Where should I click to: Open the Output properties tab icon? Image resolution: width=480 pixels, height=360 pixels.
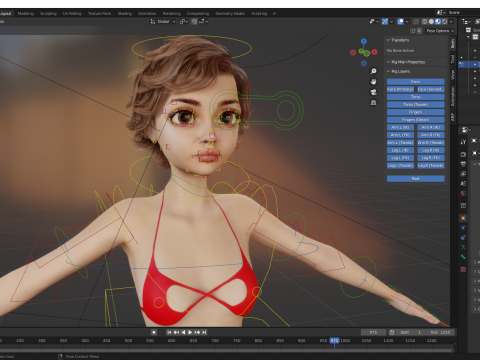click(x=463, y=164)
